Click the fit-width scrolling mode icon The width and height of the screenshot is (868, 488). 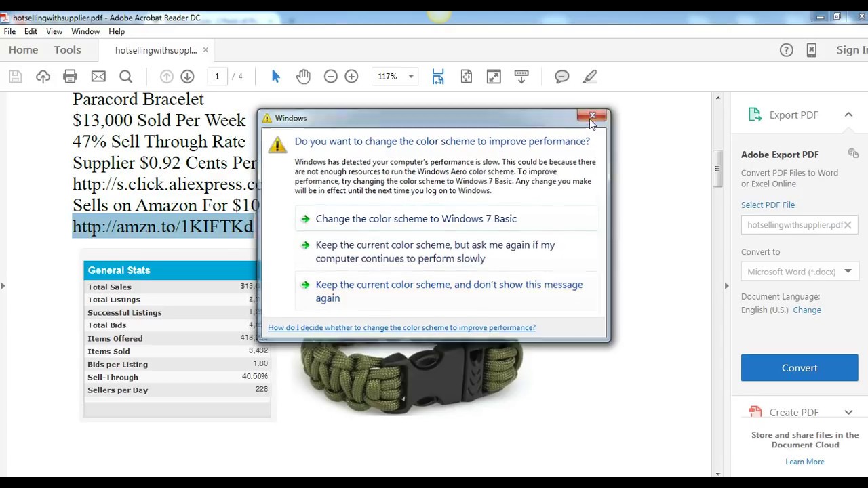[x=438, y=77]
